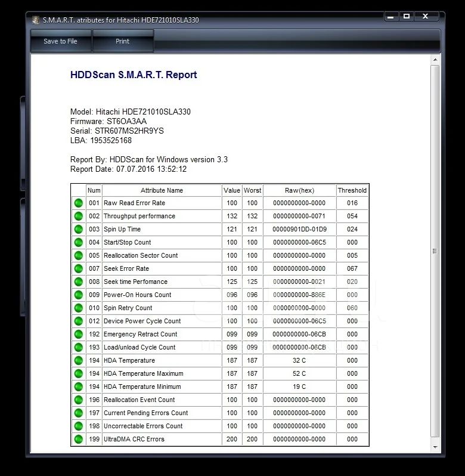
Task: Click green status icon for Raw Read Error Rate
Action: coord(79,203)
